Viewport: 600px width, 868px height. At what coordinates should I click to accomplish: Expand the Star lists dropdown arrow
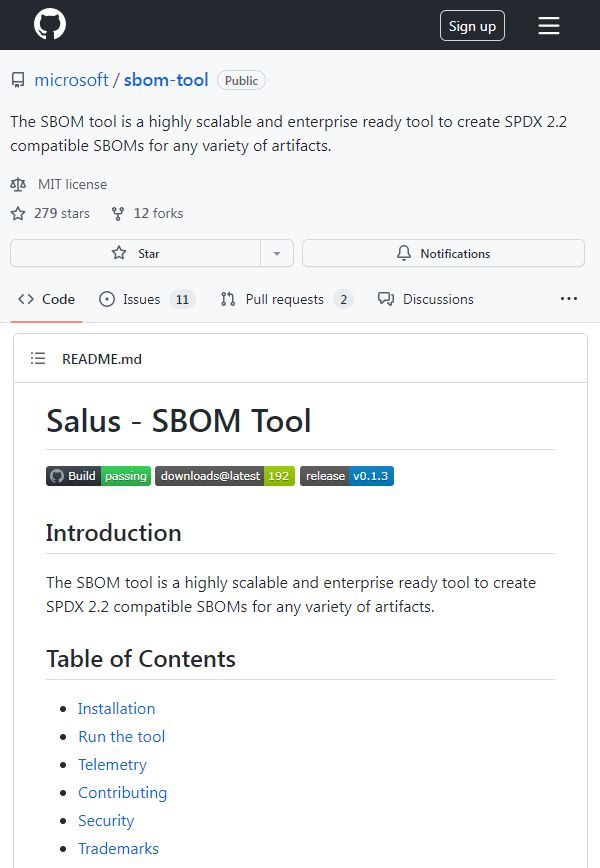[277, 253]
